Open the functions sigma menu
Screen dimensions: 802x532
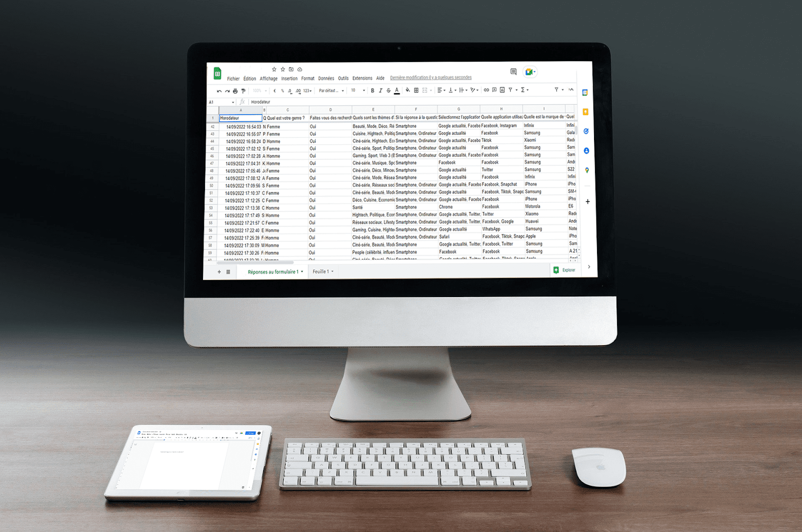point(524,90)
